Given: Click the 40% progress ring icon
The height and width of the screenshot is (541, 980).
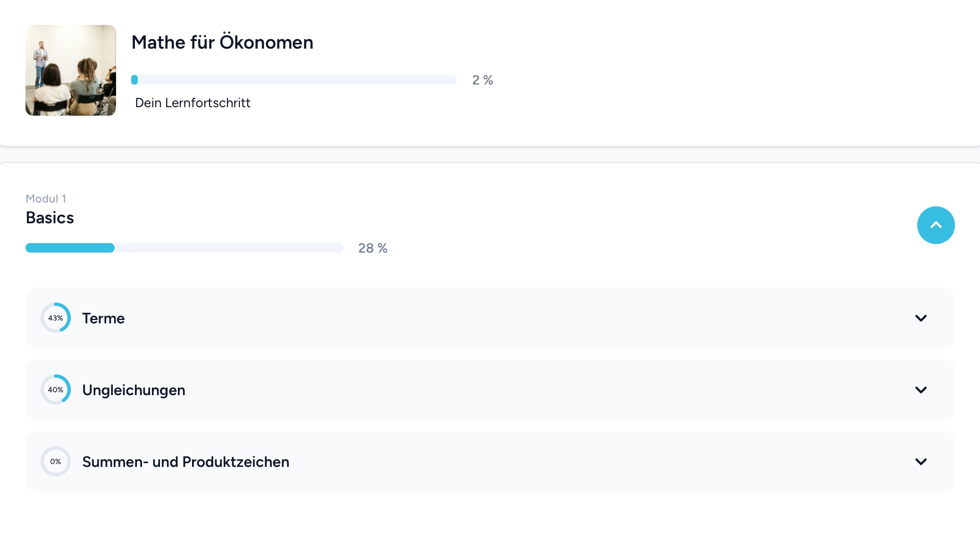Looking at the screenshot, I should [x=56, y=390].
